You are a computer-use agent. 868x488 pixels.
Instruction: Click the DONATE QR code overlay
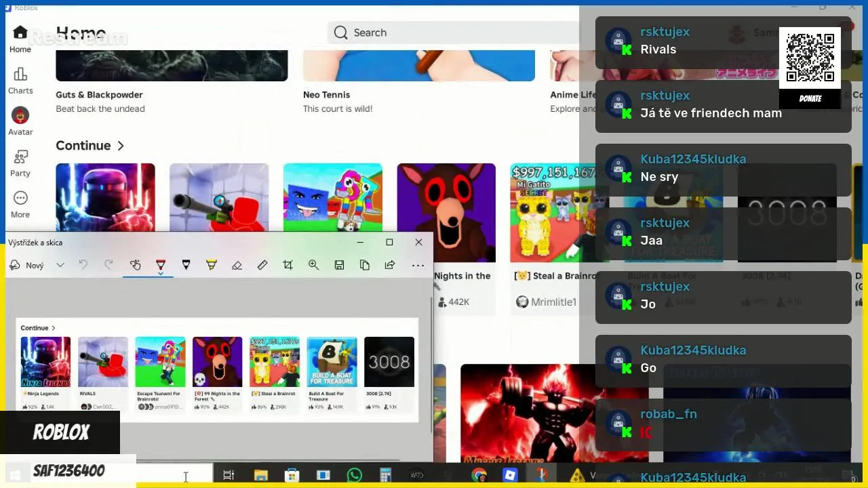tap(810, 68)
